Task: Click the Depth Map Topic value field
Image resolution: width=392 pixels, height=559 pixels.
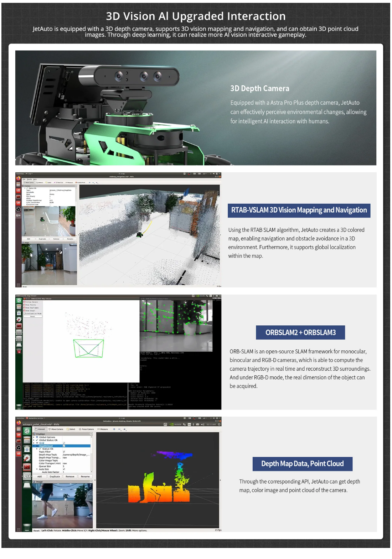Action: click(x=76, y=454)
